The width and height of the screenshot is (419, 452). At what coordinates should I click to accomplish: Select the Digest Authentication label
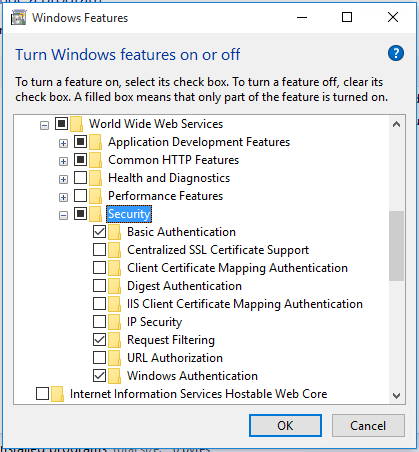[x=184, y=286]
